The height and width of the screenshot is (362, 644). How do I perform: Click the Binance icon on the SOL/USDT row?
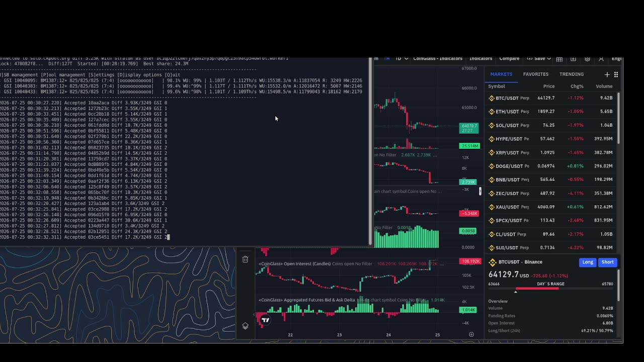(x=492, y=125)
